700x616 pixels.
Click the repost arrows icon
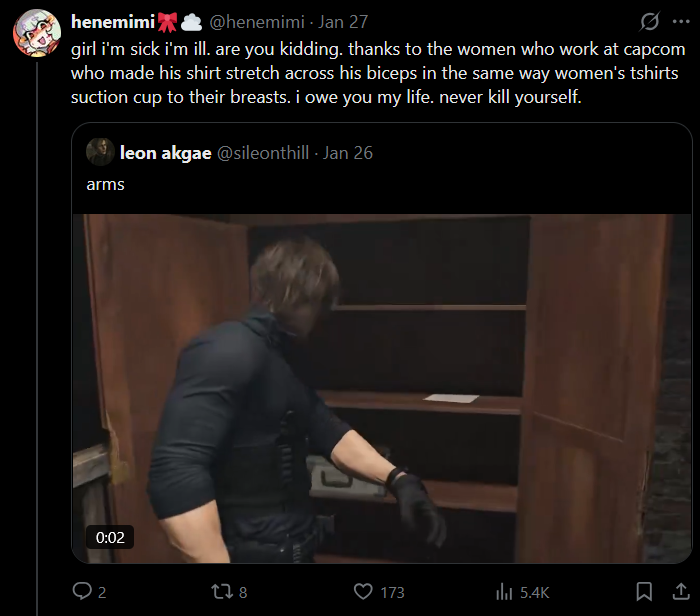(x=222, y=591)
